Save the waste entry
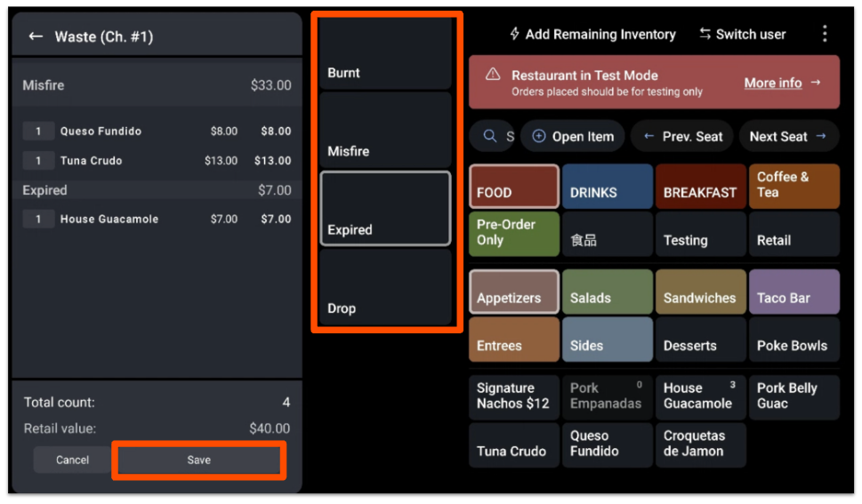 coord(198,460)
